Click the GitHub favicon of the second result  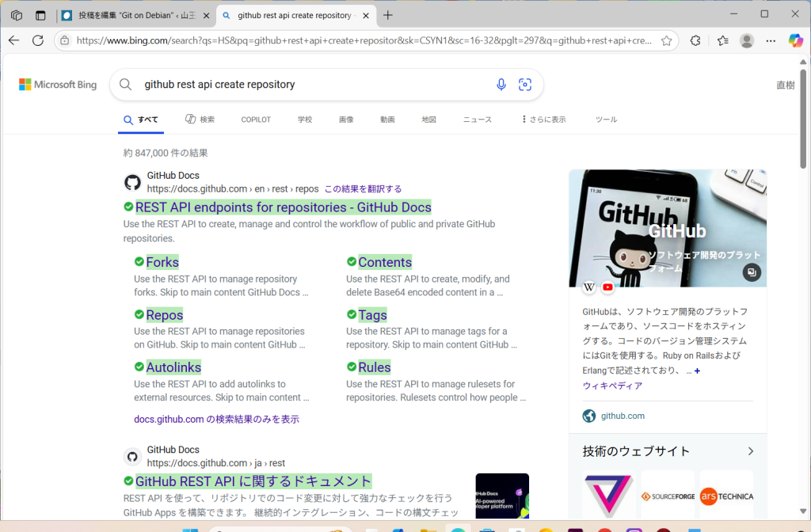[x=132, y=457]
